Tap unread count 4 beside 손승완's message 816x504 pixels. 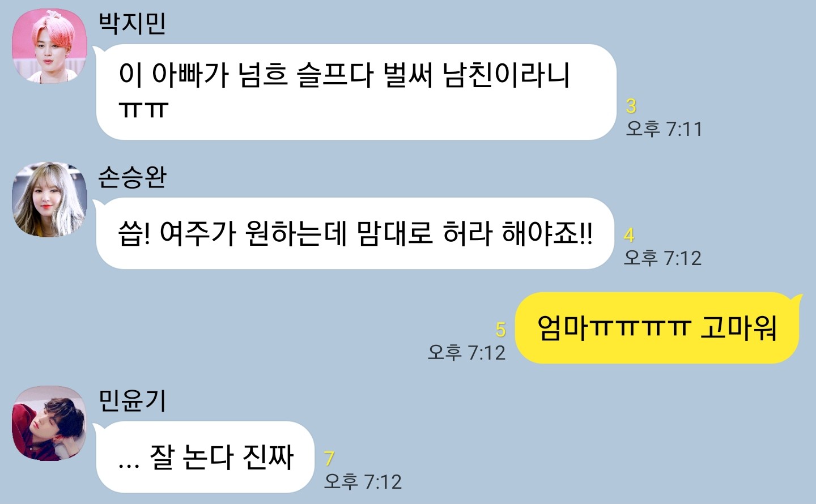629,235
